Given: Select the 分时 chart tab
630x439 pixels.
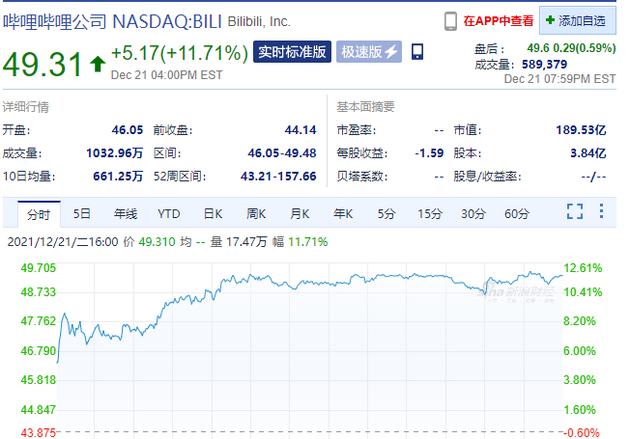Looking at the screenshot, I should coord(39,214).
